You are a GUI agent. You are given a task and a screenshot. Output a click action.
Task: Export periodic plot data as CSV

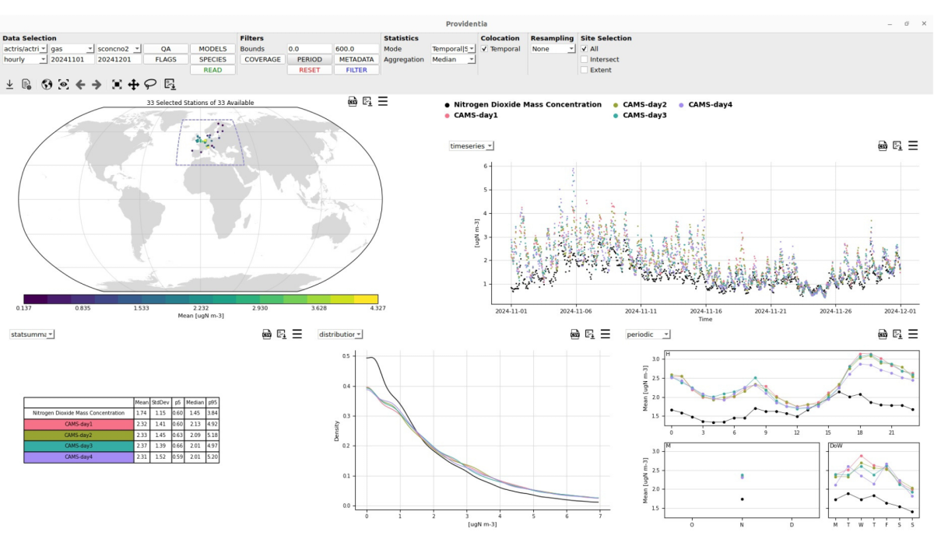(883, 334)
